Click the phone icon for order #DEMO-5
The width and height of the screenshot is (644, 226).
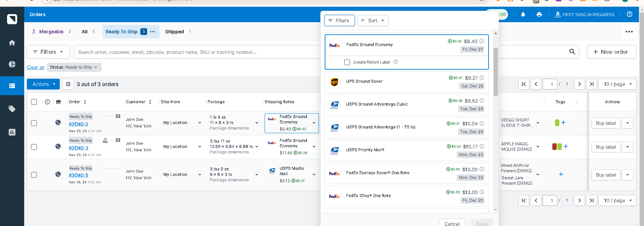(x=58, y=174)
